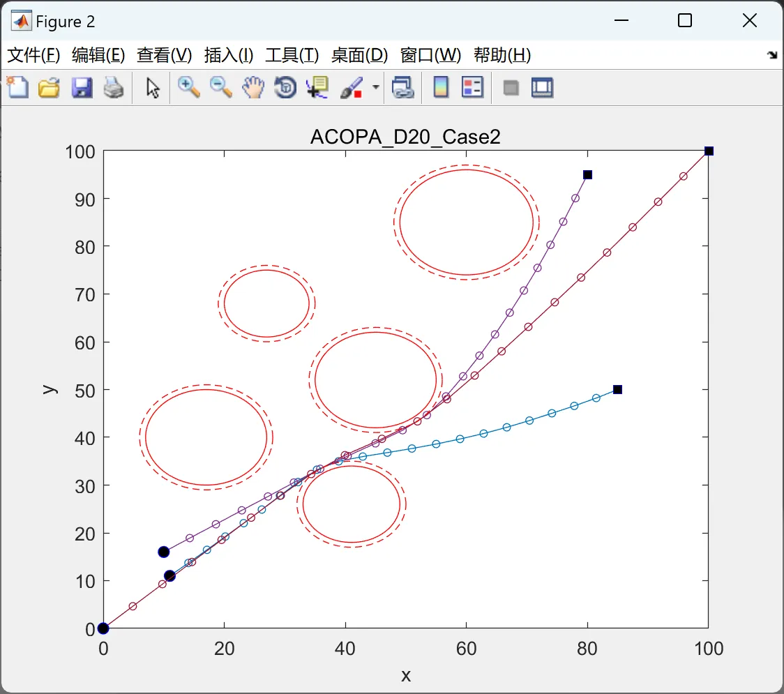
Task: Open the 帮助(H) menu
Action: coord(502,55)
